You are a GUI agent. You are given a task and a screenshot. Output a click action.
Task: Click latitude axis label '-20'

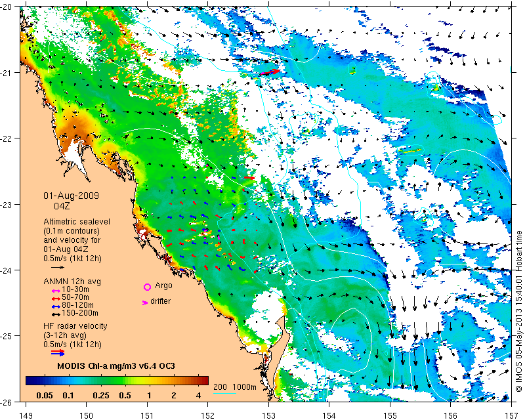[6, 7]
